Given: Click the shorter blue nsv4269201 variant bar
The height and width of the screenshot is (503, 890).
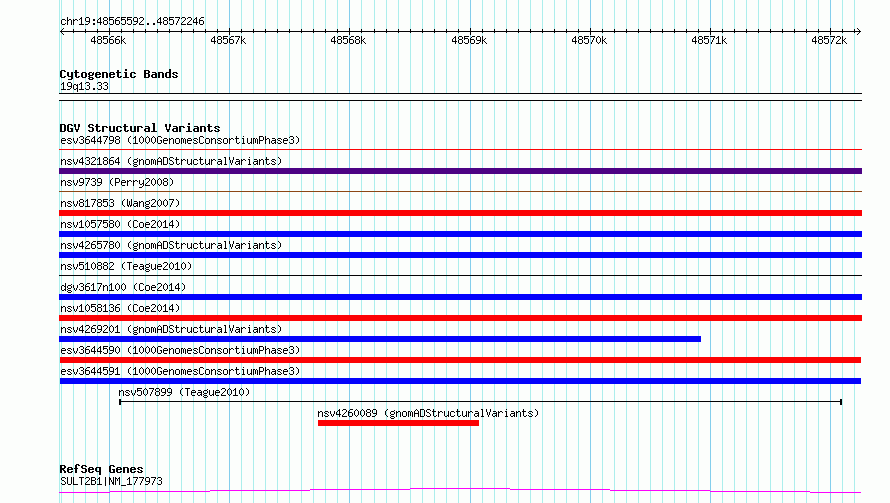Looking at the screenshot, I should click(380, 339).
